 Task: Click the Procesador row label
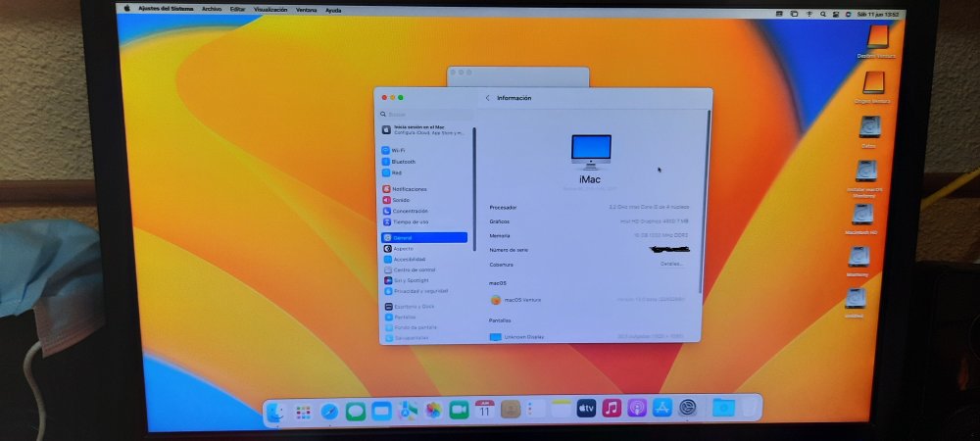[503, 208]
